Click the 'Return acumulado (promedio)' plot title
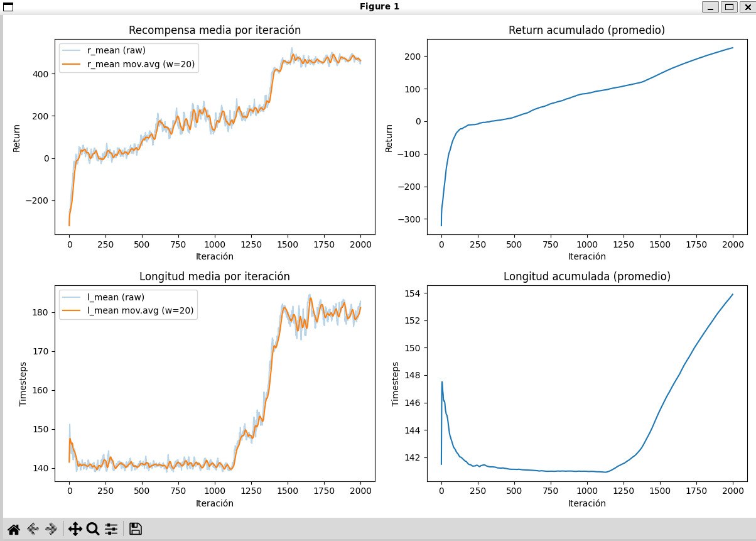 pyautogui.click(x=586, y=30)
